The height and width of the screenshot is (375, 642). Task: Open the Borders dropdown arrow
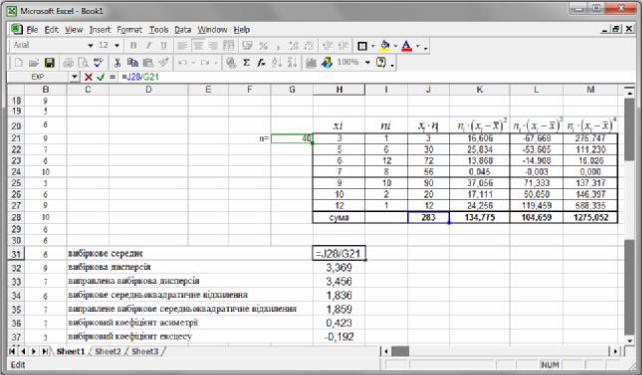coord(373,46)
